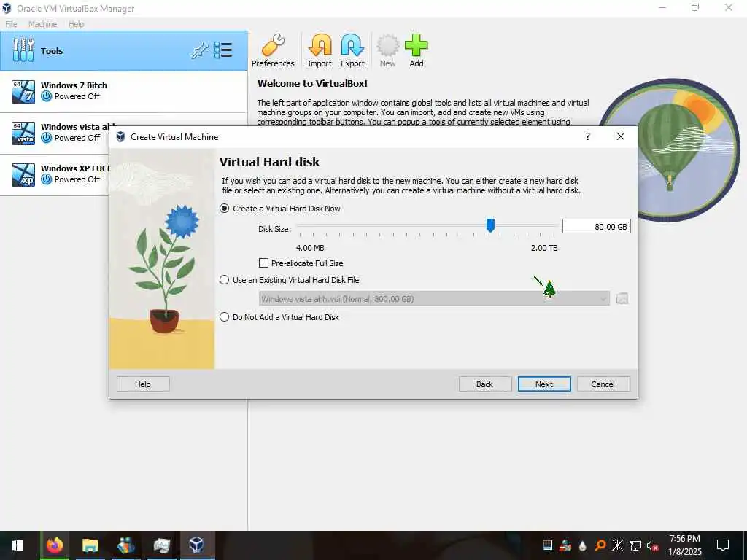747x560 pixels.
Task: Open the Machine menu
Action: pos(42,24)
